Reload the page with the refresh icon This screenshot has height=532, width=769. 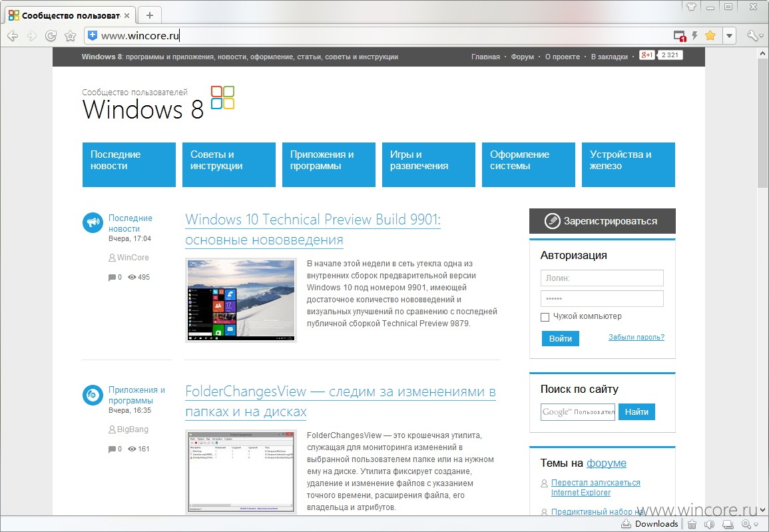pyautogui.click(x=51, y=35)
